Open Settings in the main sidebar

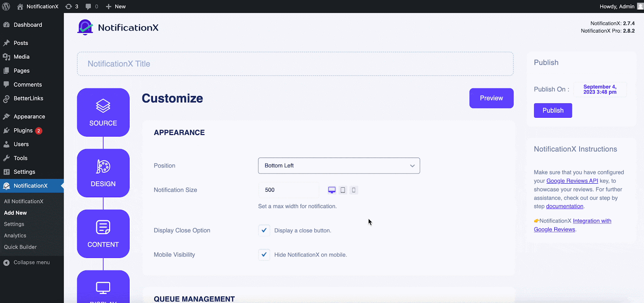(32, 172)
